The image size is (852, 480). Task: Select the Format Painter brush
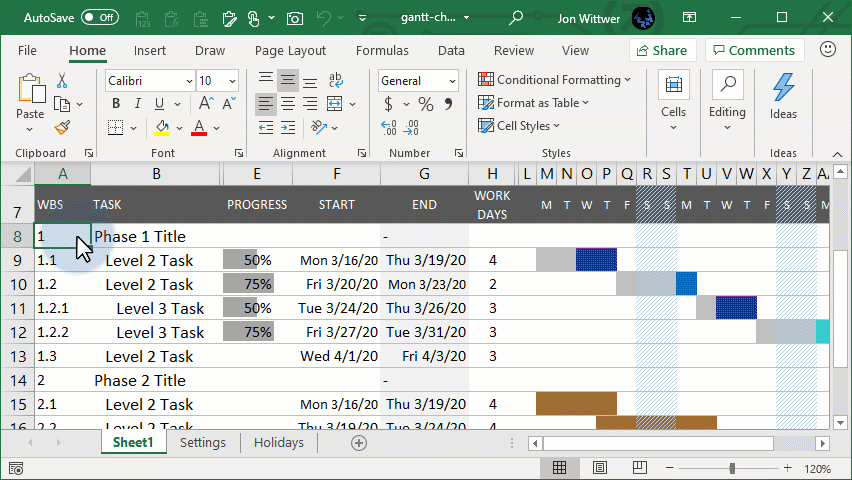pyautogui.click(x=62, y=128)
